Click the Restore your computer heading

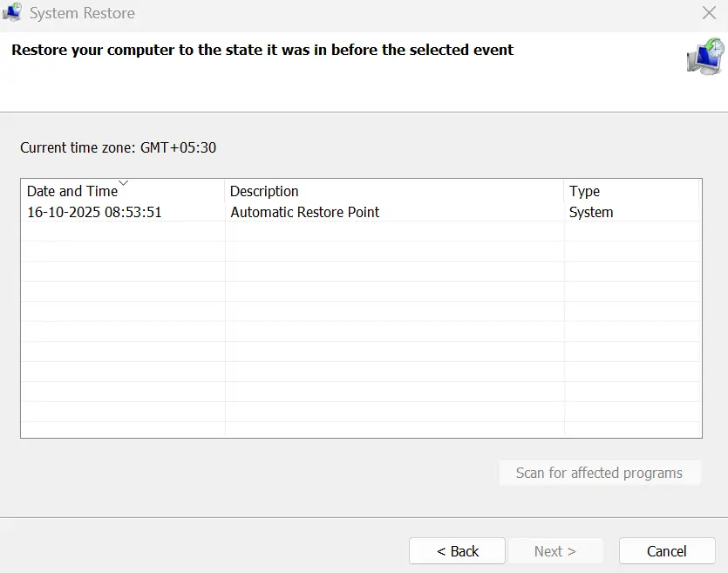[x=262, y=50]
